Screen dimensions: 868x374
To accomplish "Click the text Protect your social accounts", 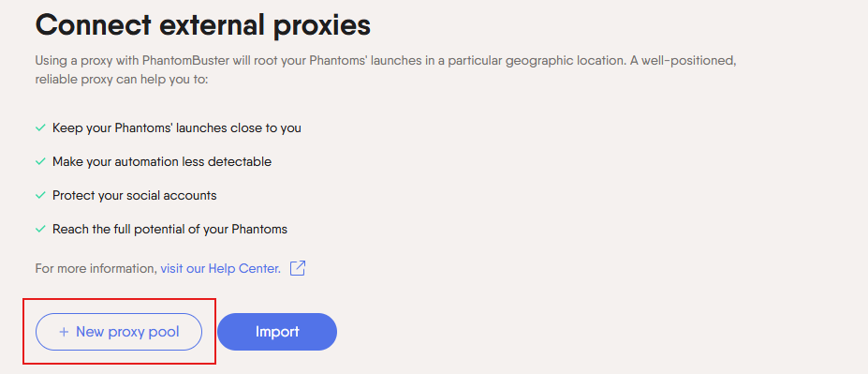I will pyautogui.click(x=135, y=196).
